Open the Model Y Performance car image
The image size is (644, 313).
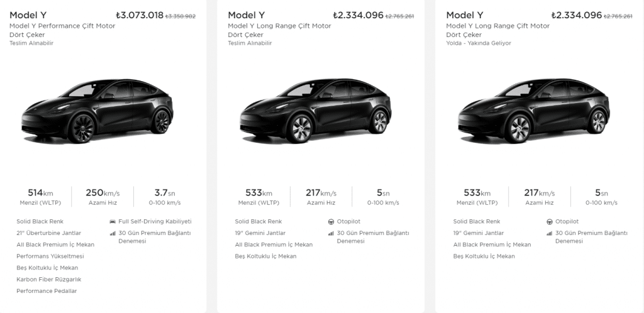point(97,111)
